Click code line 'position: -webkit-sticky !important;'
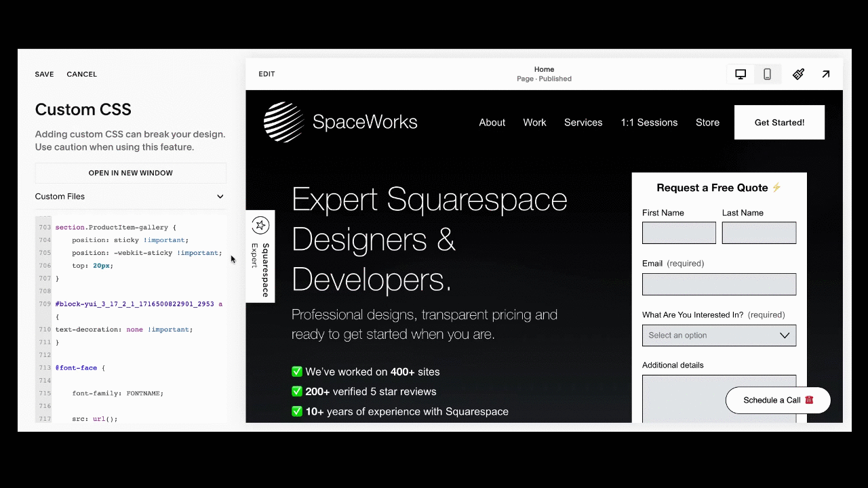Image resolution: width=868 pixels, height=488 pixels. (147, 253)
